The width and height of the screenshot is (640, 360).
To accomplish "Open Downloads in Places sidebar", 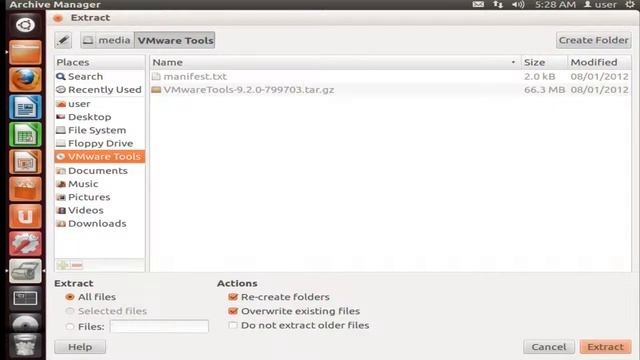I will click(x=100, y=223).
